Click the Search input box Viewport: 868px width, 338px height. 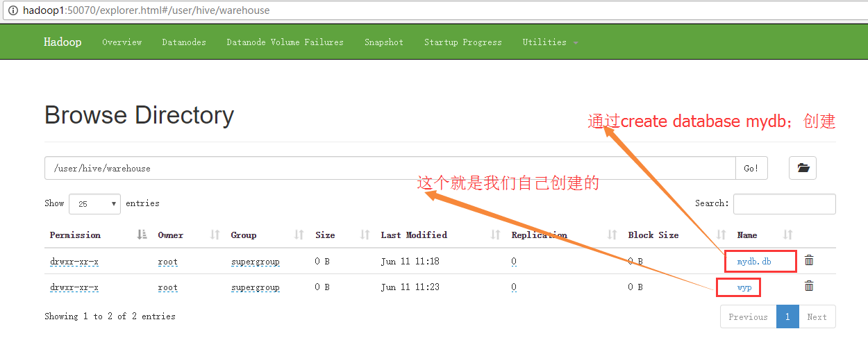(785, 204)
